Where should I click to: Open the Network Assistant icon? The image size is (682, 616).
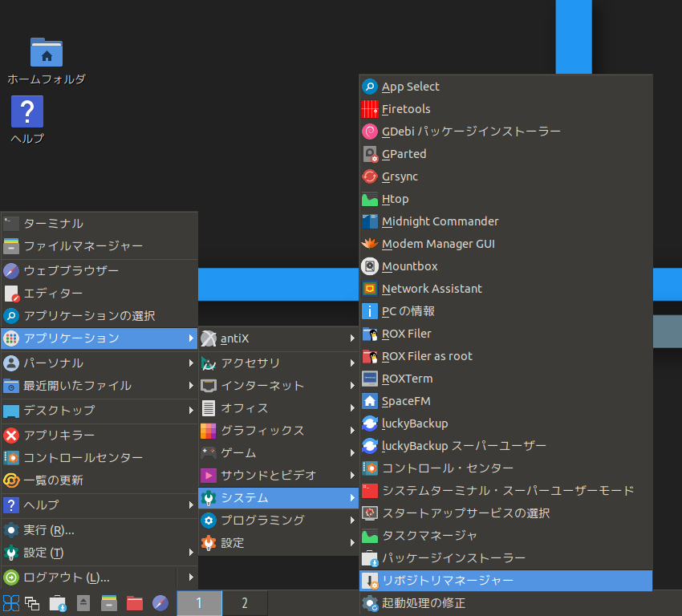(x=370, y=289)
